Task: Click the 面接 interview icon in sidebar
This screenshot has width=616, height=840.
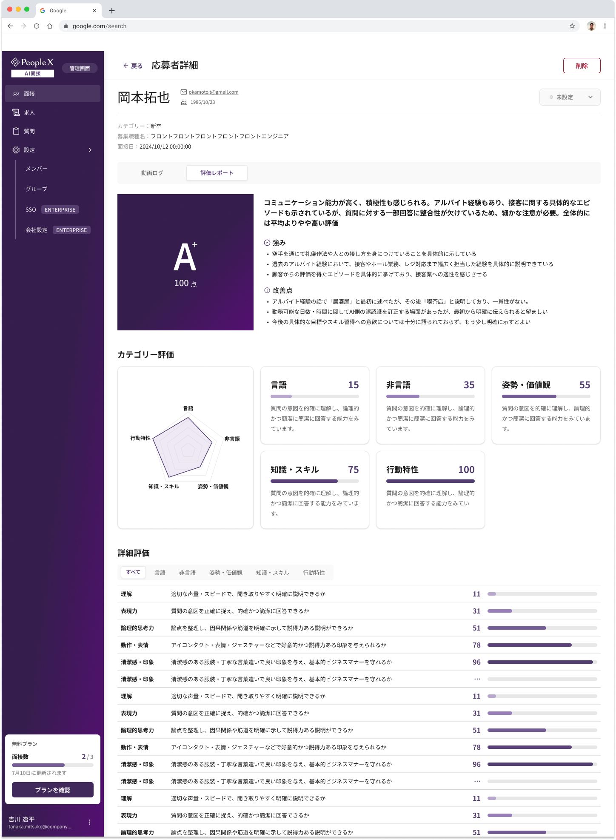Action: coord(16,94)
